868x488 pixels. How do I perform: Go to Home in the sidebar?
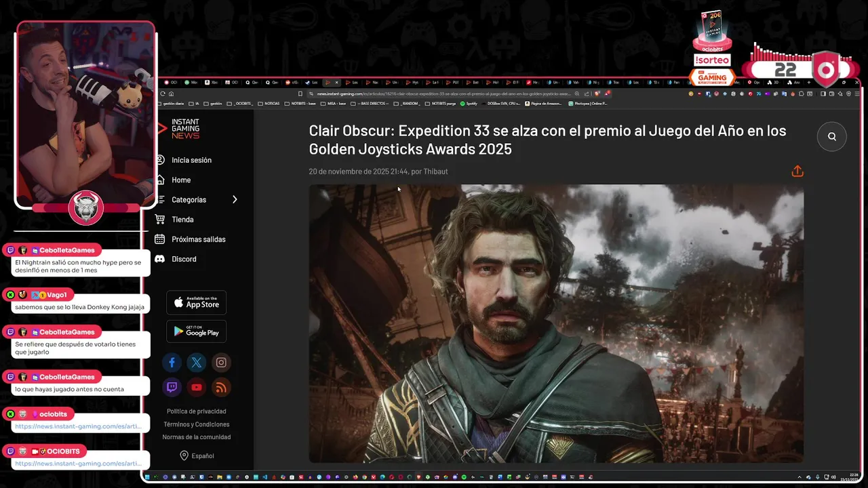pos(181,180)
